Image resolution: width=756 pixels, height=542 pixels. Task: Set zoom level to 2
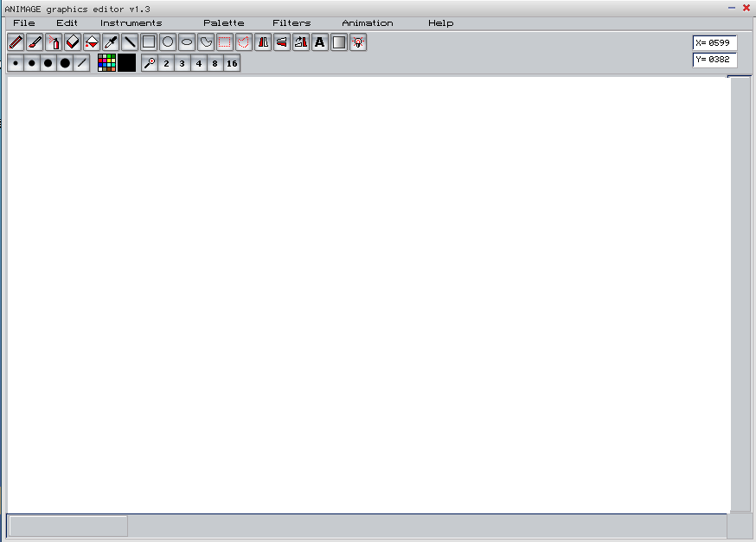pos(166,63)
